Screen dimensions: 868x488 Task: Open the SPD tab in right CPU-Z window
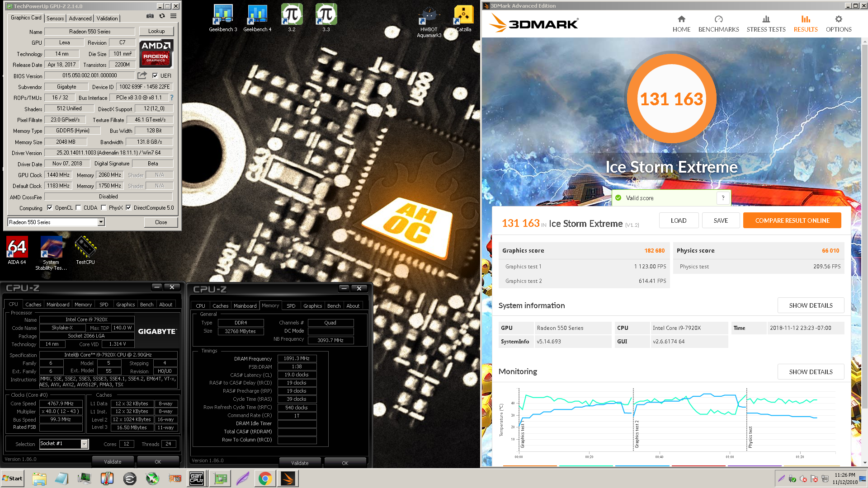click(x=291, y=306)
